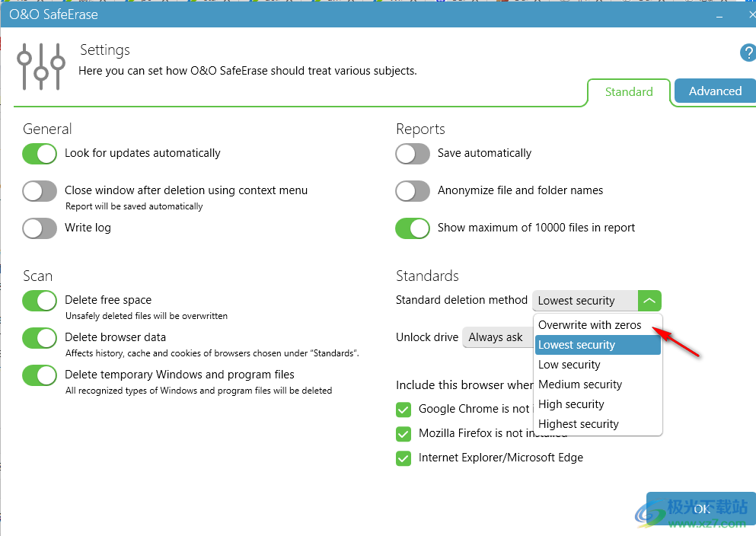Enable Save automatically for reports
Screen dimensions: 756x536
point(413,154)
